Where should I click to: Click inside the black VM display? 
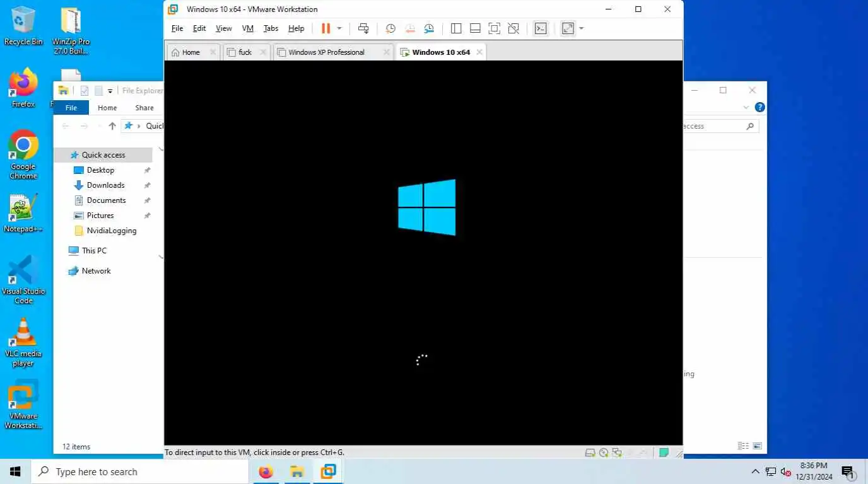pyautogui.click(x=423, y=253)
